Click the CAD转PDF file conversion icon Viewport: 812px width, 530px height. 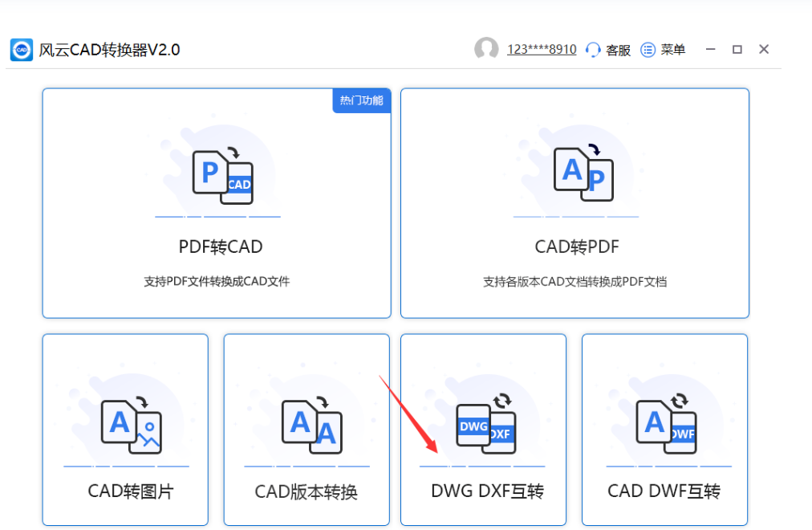[583, 173]
